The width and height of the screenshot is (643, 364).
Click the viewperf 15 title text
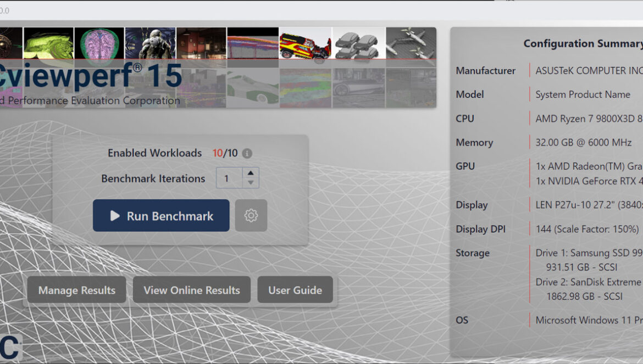(91, 76)
